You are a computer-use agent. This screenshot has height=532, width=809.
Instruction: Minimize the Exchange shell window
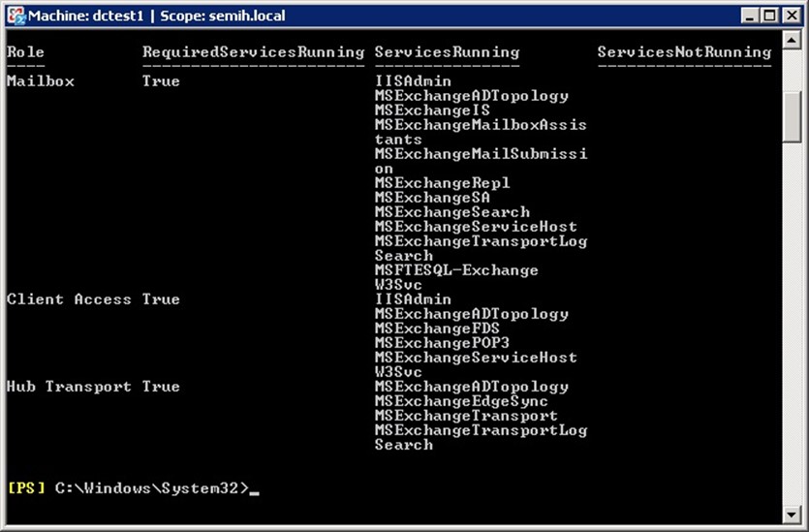752,16
